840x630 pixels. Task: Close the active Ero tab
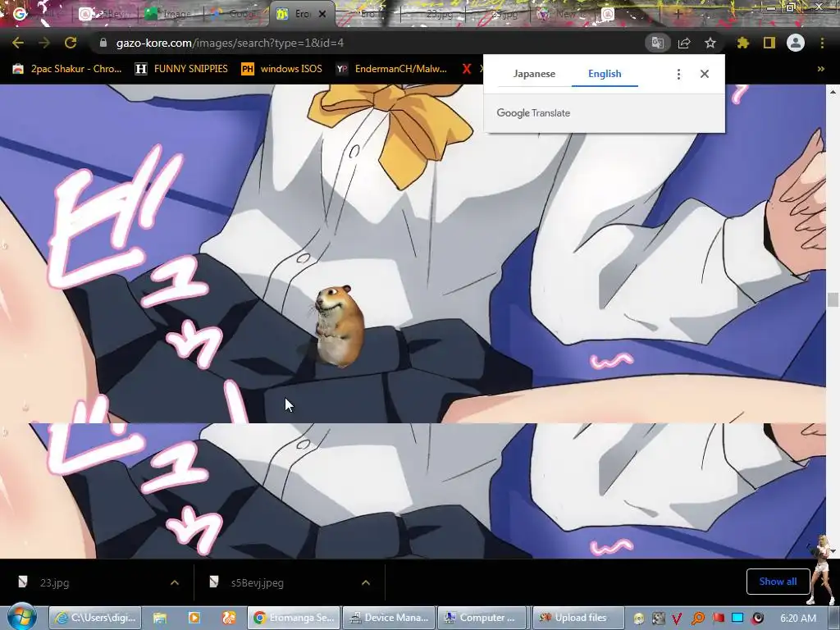click(x=322, y=14)
